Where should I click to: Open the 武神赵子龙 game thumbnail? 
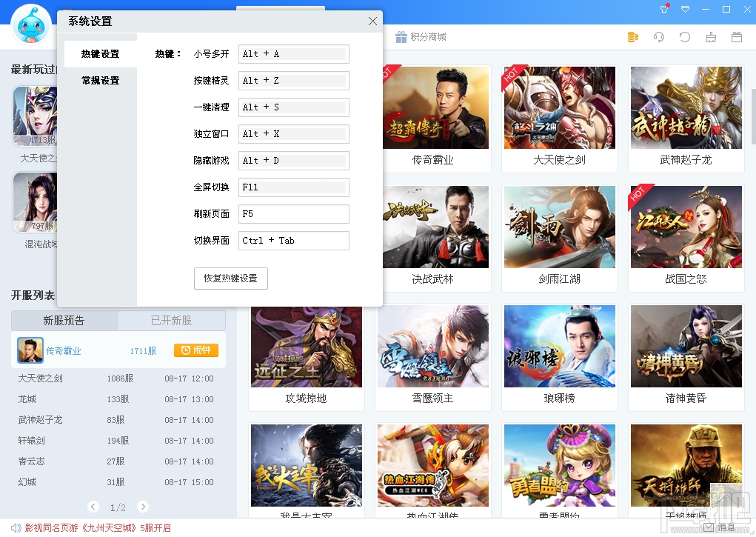686,107
